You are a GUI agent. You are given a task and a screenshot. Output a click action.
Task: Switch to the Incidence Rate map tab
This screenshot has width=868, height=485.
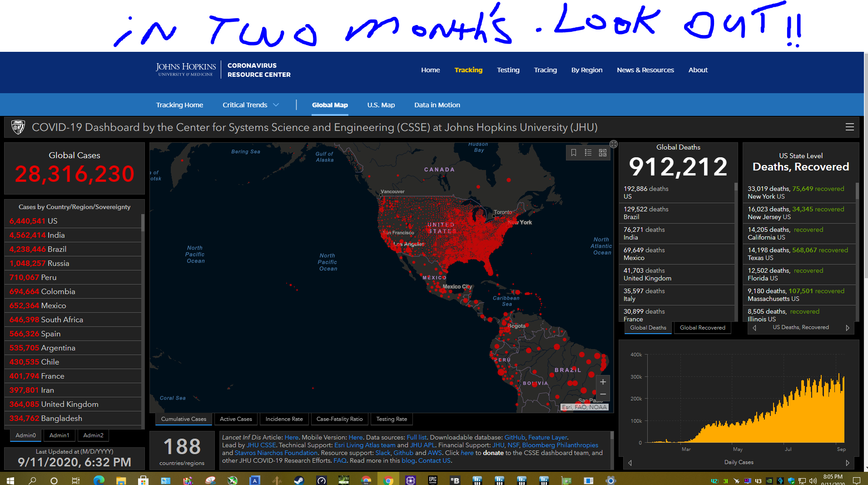[x=284, y=419]
